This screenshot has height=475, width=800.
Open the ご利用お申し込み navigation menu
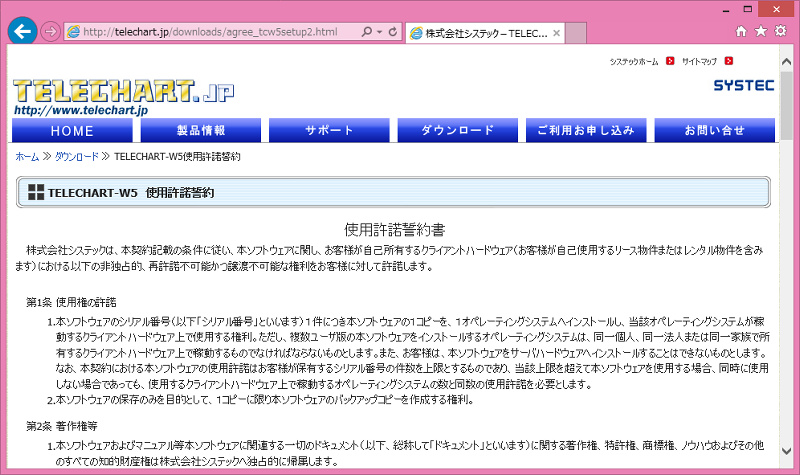[x=586, y=131]
